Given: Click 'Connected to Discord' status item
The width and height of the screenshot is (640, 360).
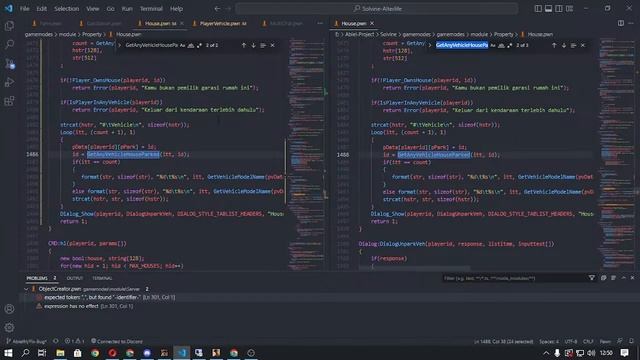Looking at the screenshot, I should coord(117,341).
